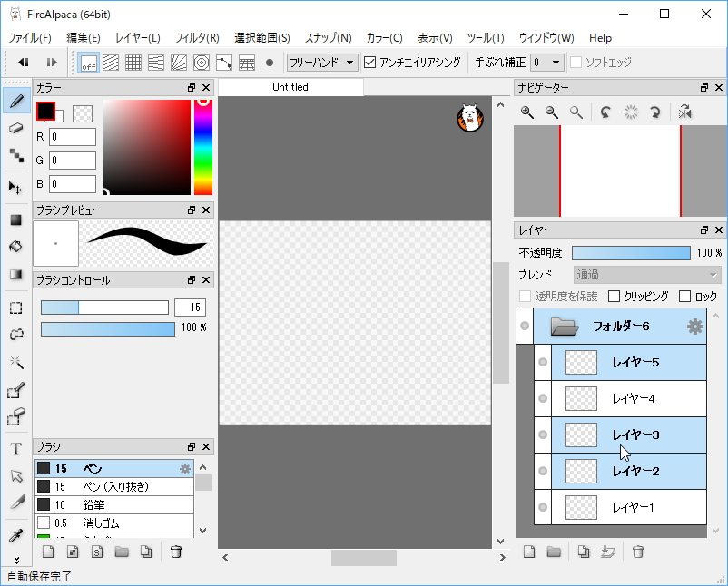Click the hue color strip
The image size is (728, 586).
(203, 147)
